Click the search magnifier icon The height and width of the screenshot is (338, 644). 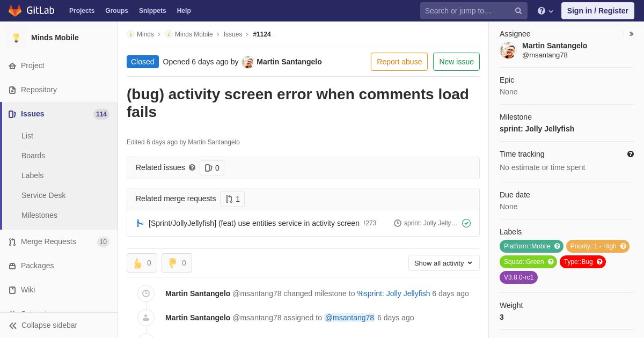click(x=518, y=11)
